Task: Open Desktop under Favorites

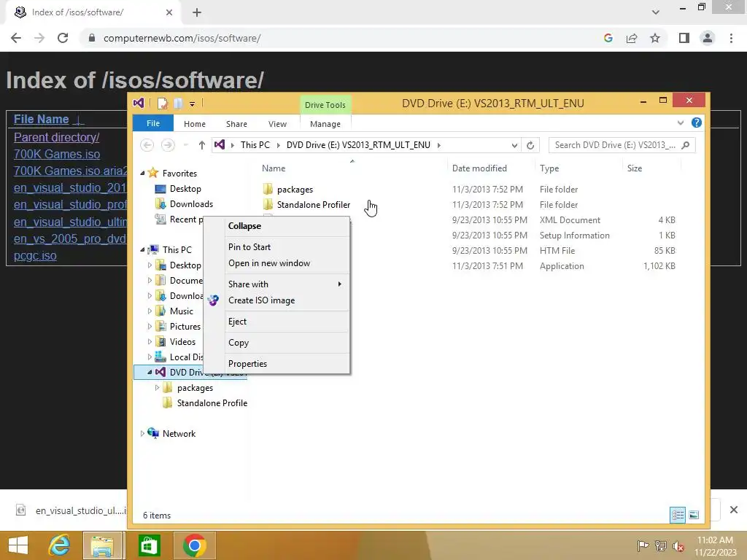Action: (185, 189)
